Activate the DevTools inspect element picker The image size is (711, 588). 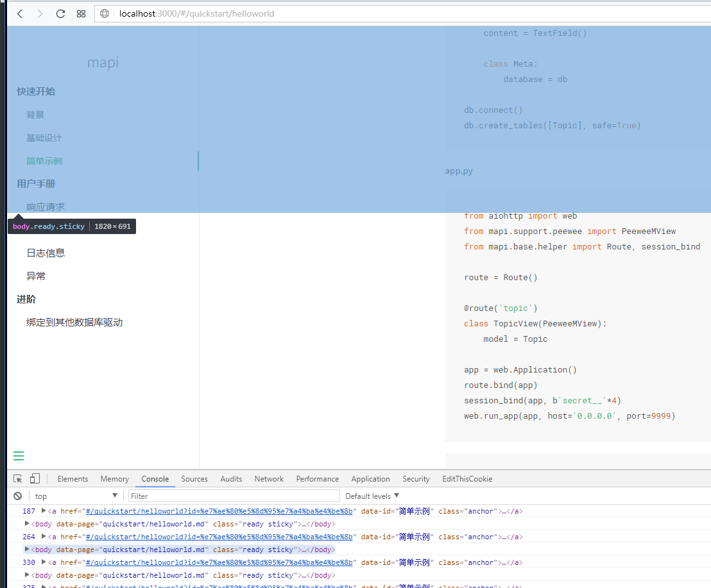click(18, 479)
